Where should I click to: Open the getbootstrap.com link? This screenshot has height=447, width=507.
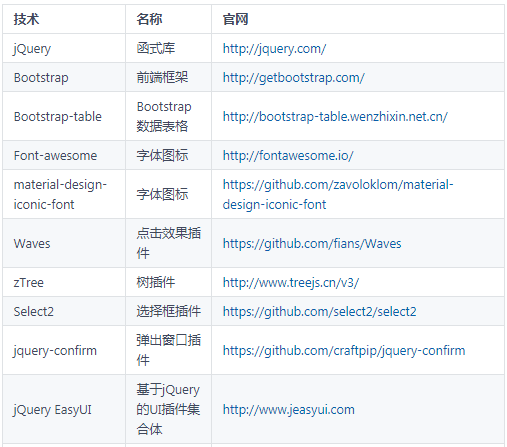[293, 78]
